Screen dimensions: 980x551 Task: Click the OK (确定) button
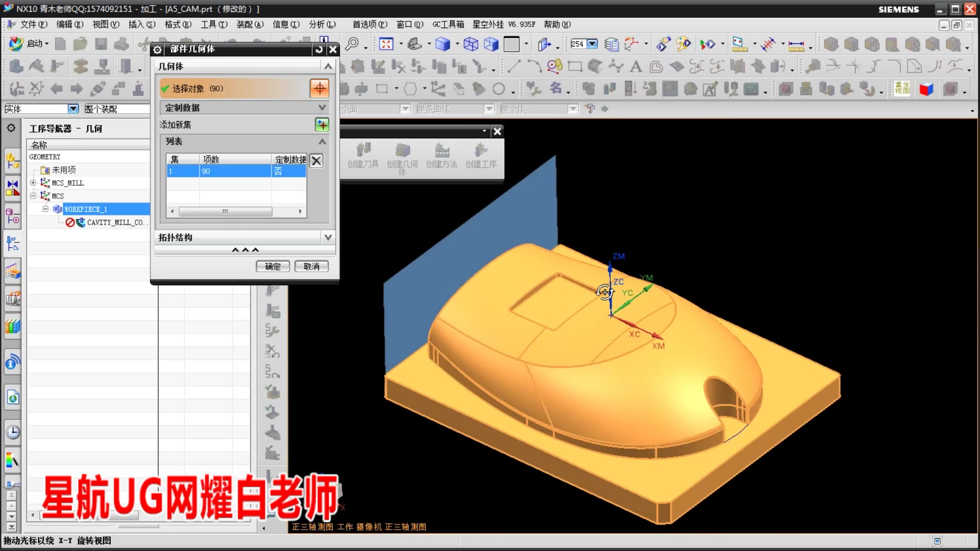273,266
